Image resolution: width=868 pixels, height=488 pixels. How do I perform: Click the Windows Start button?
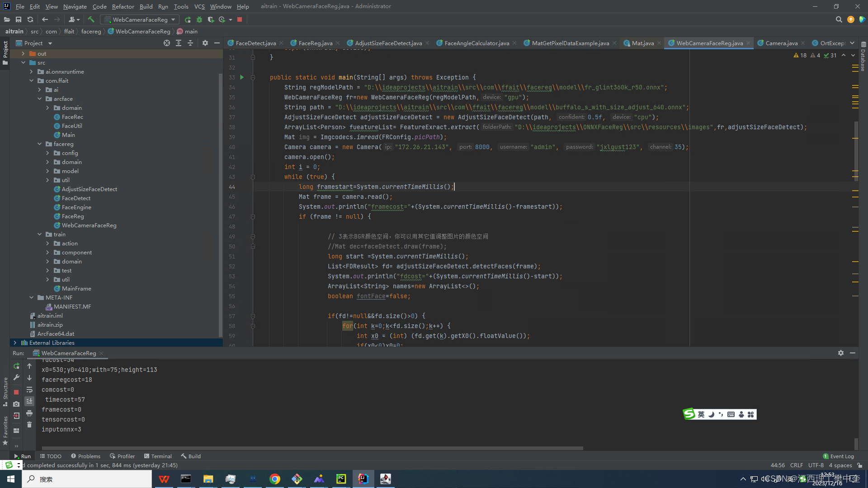pos(11,479)
